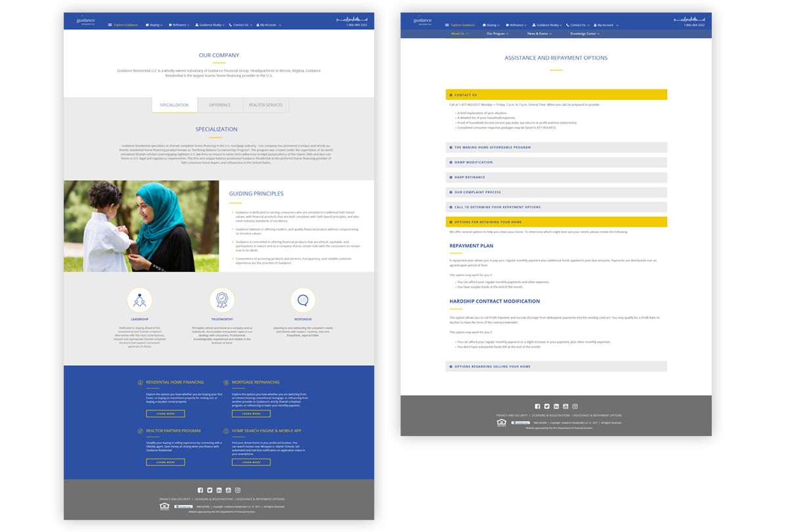Open the News & Events submenu item
This screenshot has height=532, width=788.
click(x=539, y=33)
